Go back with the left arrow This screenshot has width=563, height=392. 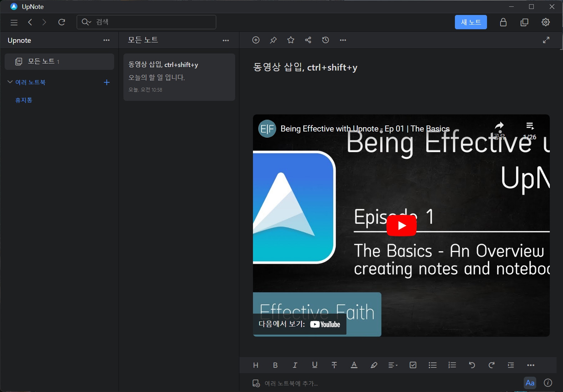[x=30, y=22]
